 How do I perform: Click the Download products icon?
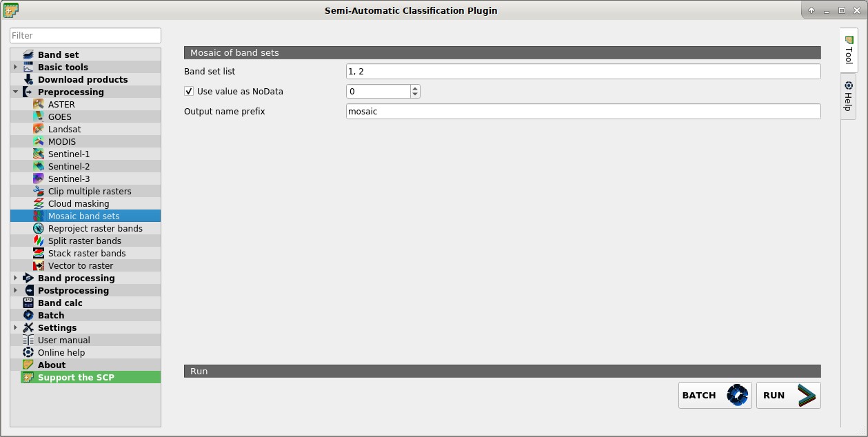click(28, 79)
